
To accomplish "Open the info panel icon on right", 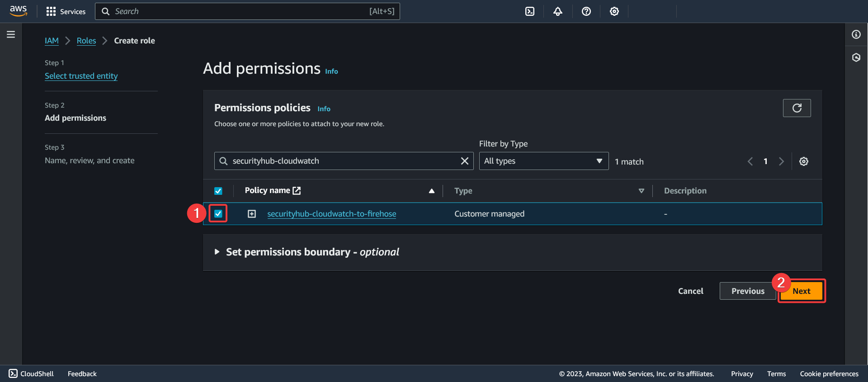I will click(x=856, y=34).
